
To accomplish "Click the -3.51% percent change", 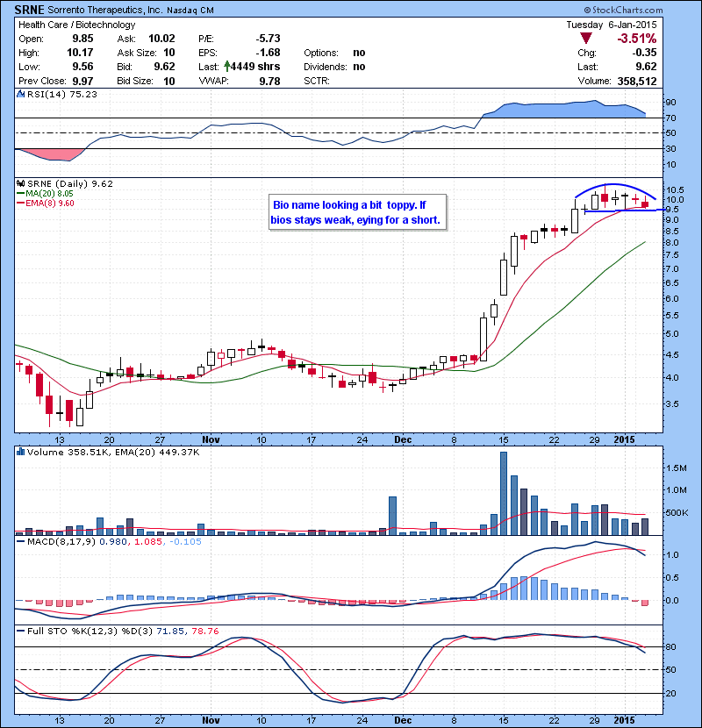I will pos(637,39).
